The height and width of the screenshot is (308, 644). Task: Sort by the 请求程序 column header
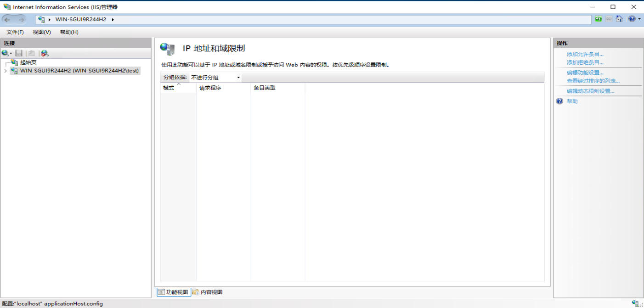click(x=224, y=88)
